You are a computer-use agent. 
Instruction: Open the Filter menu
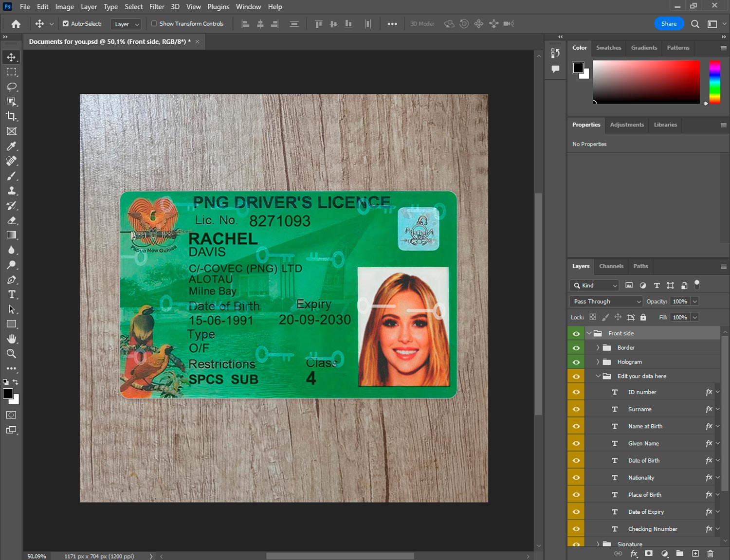156,7
